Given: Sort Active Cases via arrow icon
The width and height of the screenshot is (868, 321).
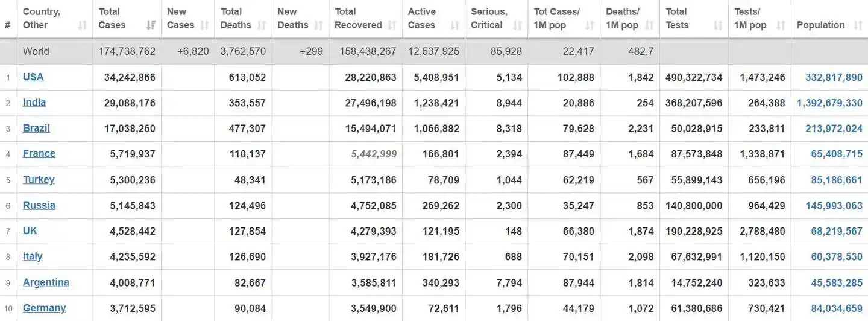Looking at the screenshot, I should tap(455, 25).
